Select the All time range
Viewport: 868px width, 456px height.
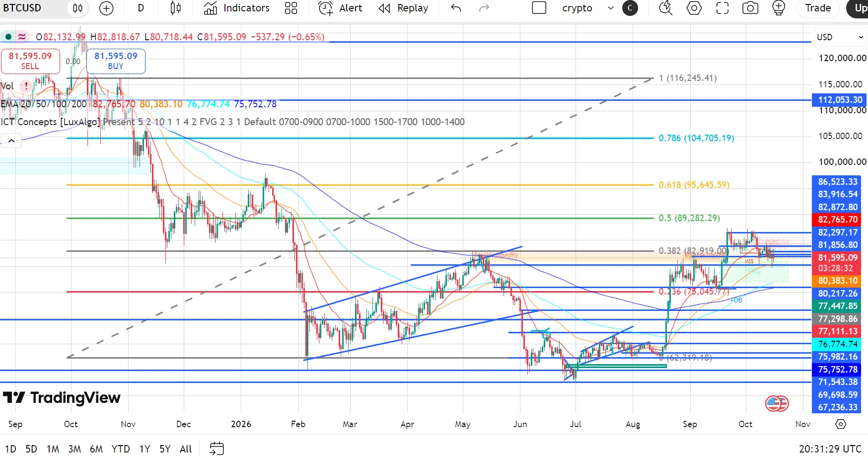pos(186,449)
